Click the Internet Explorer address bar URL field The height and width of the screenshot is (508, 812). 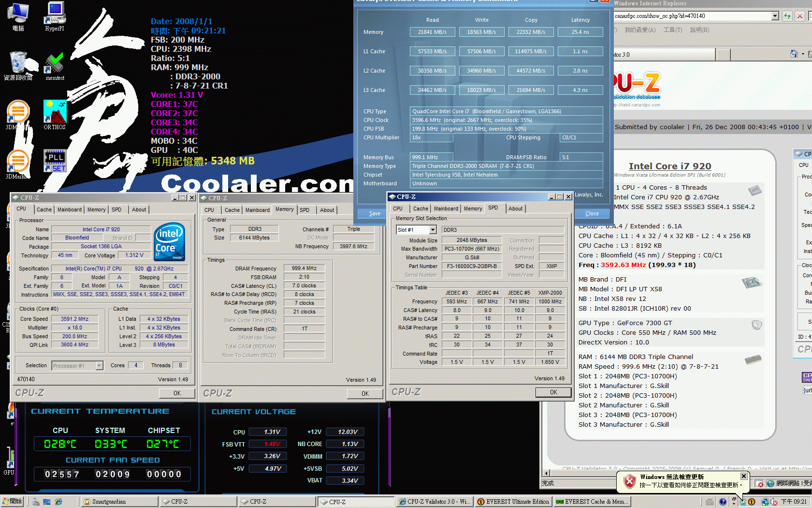tap(692, 16)
